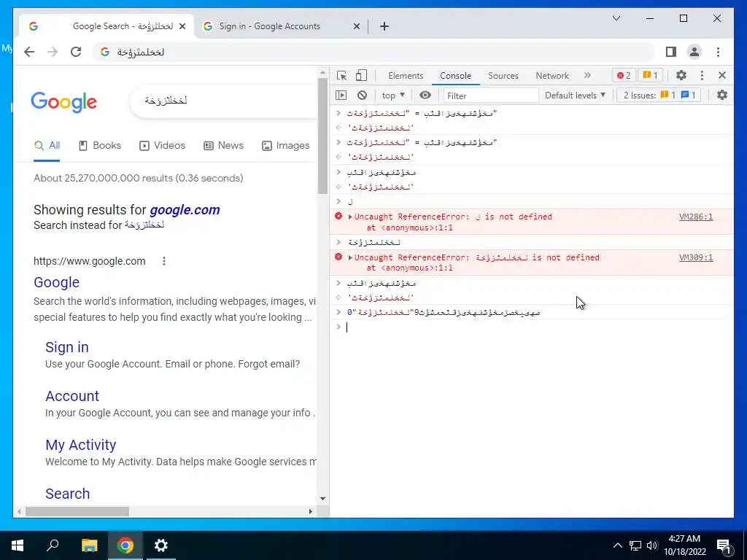
Task: Open a new browser tab
Action: click(x=384, y=27)
